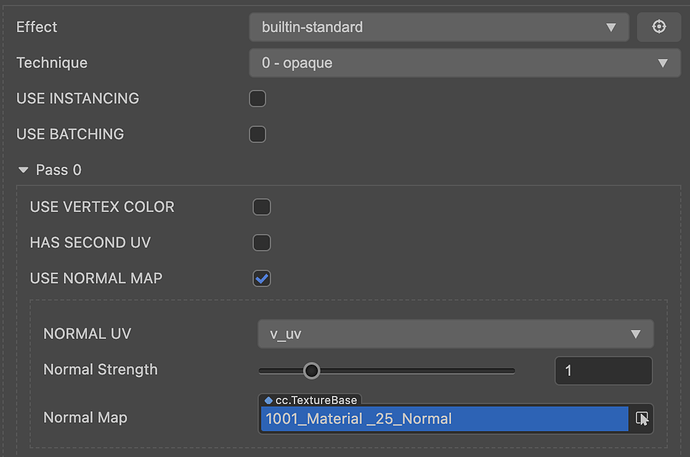The width and height of the screenshot is (690, 457).
Task: Click the Normal Map property label
Action: pos(85,417)
